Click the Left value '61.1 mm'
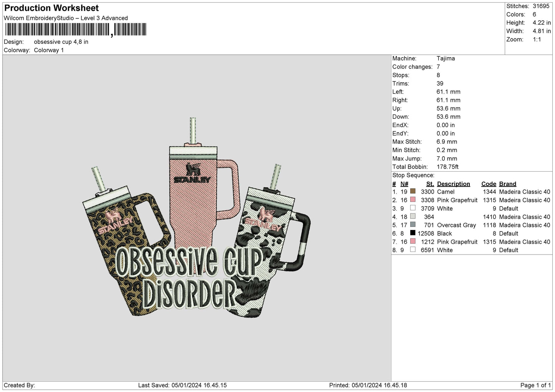Image resolution: width=555 pixels, height=392 pixels. pyautogui.click(x=448, y=92)
